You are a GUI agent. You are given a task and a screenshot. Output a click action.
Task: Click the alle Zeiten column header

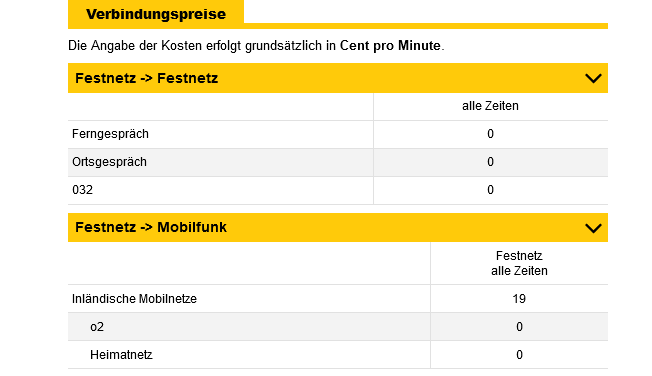[490, 106]
